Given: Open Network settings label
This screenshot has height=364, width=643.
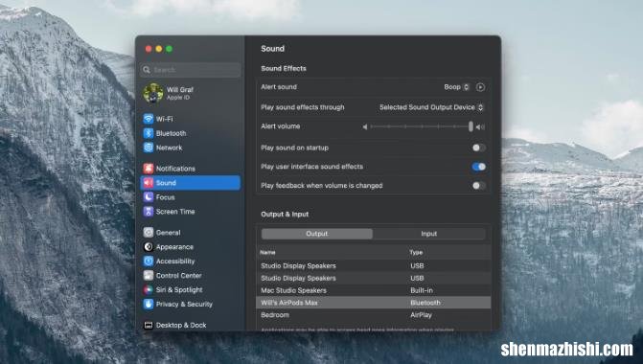Looking at the screenshot, I should tap(169, 148).
